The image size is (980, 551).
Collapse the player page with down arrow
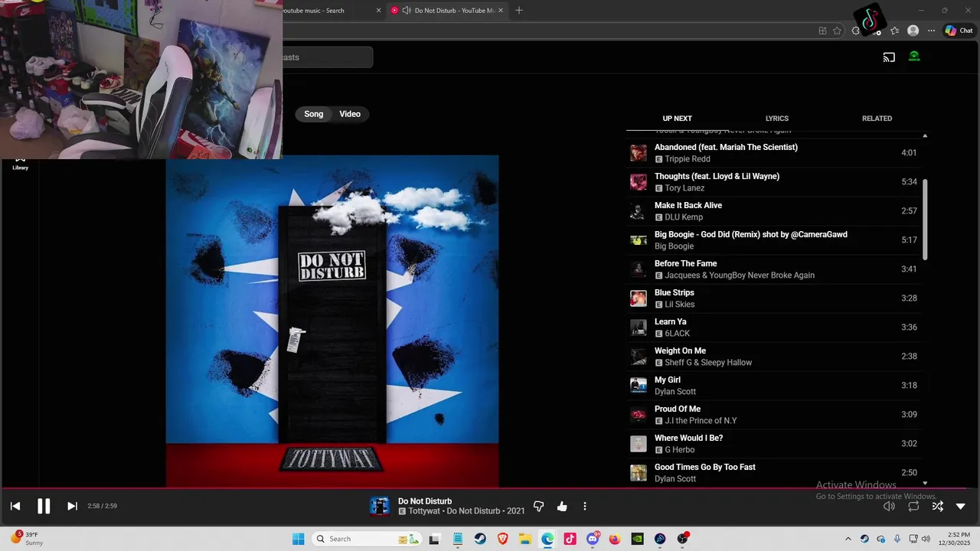tap(961, 506)
